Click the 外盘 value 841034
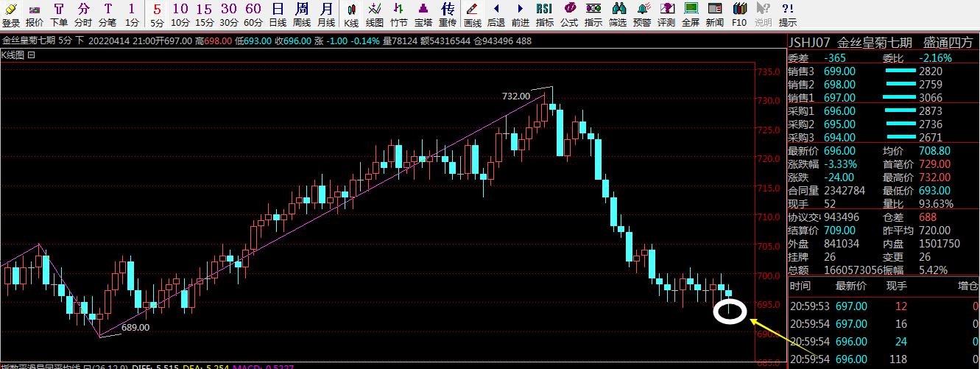 coord(842,244)
